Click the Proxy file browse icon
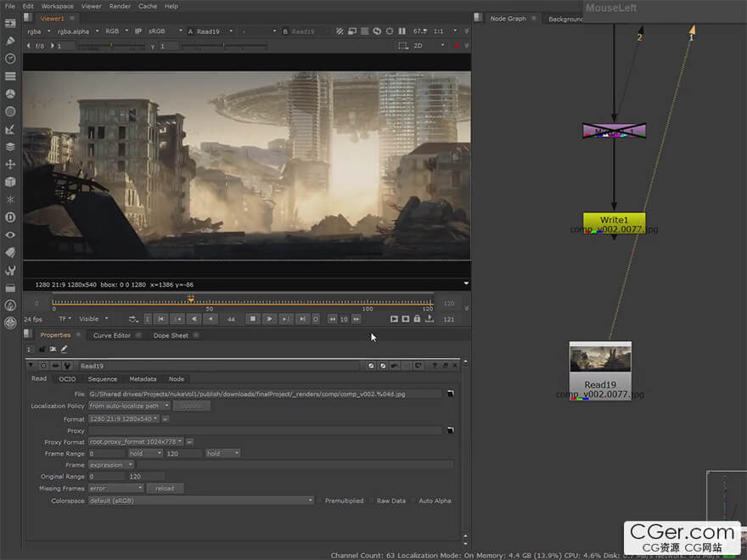This screenshot has width=747, height=560. (450, 430)
